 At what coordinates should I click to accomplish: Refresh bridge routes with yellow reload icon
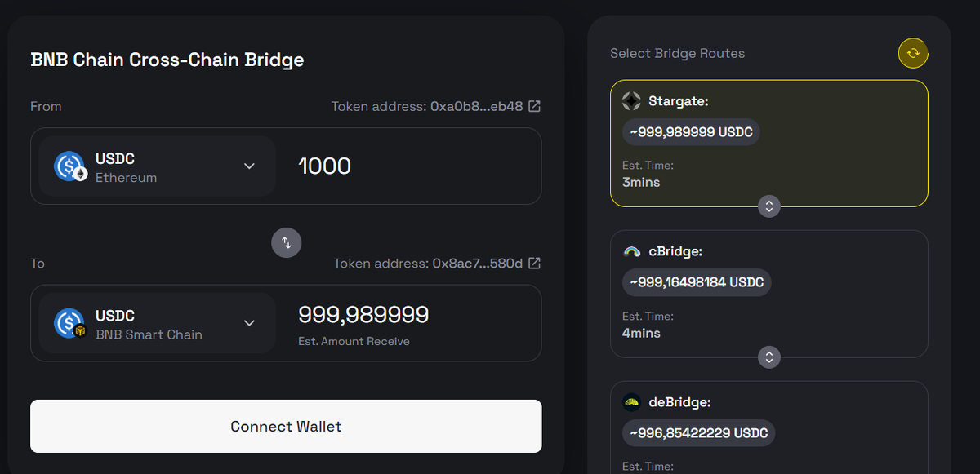(913, 54)
